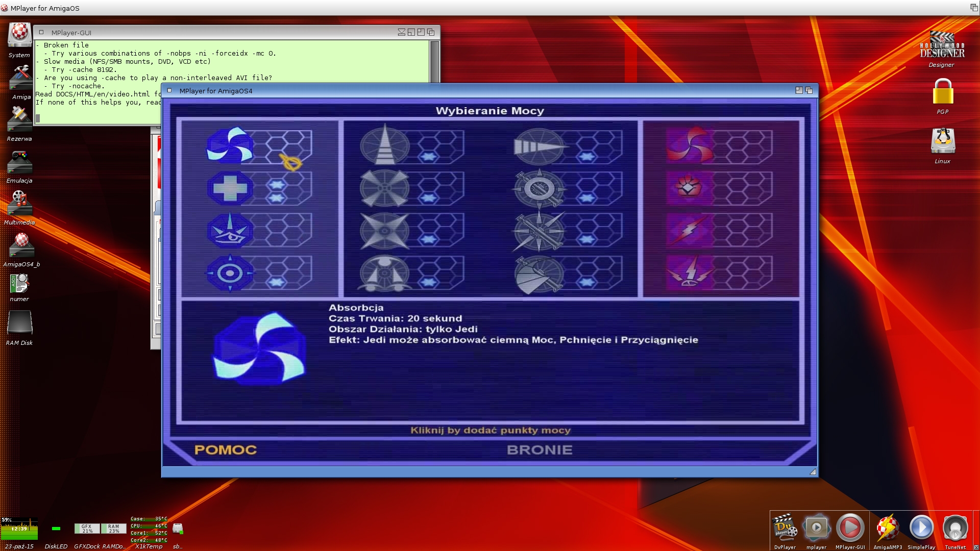Choose the gray Saber Throw icon
The image size is (980, 551).
[x=540, y=274]
